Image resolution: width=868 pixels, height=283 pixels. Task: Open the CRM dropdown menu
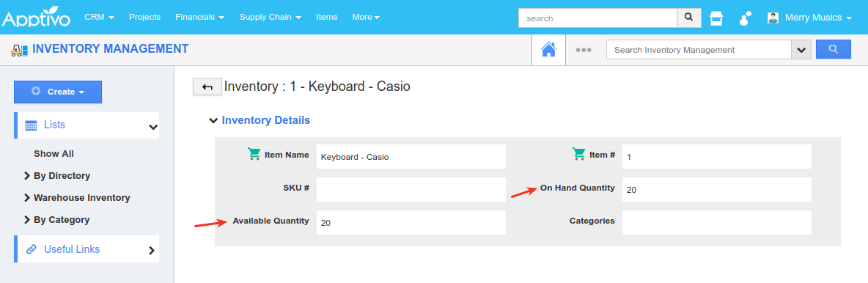[x=99, y=17]
